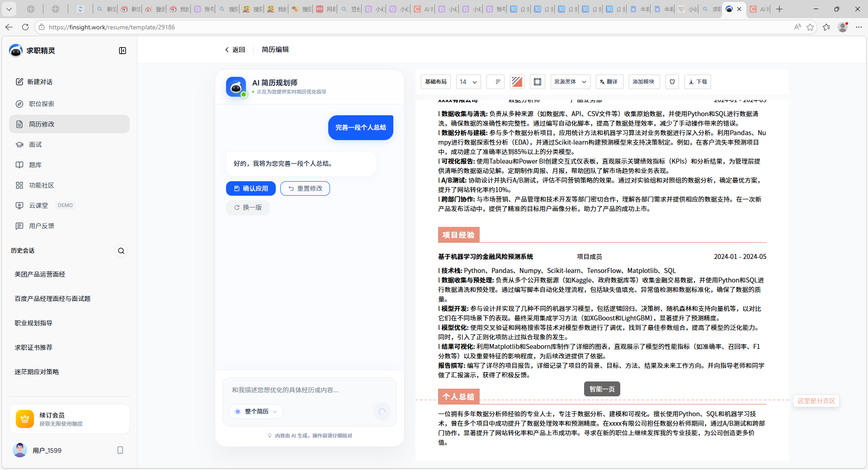Image resolution: width=868 pixels, height=470 pixels.
Task: Open the browser read aloud icon
Action: [x=797, y=27]
